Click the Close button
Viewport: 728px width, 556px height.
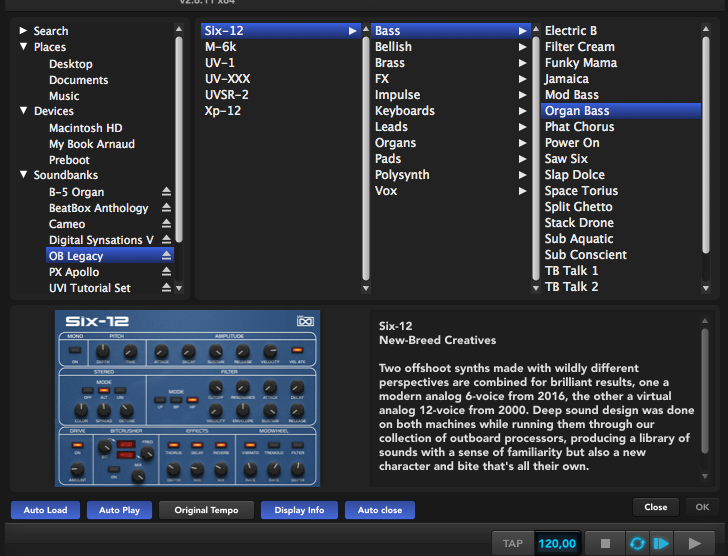(x=656, y=507)
